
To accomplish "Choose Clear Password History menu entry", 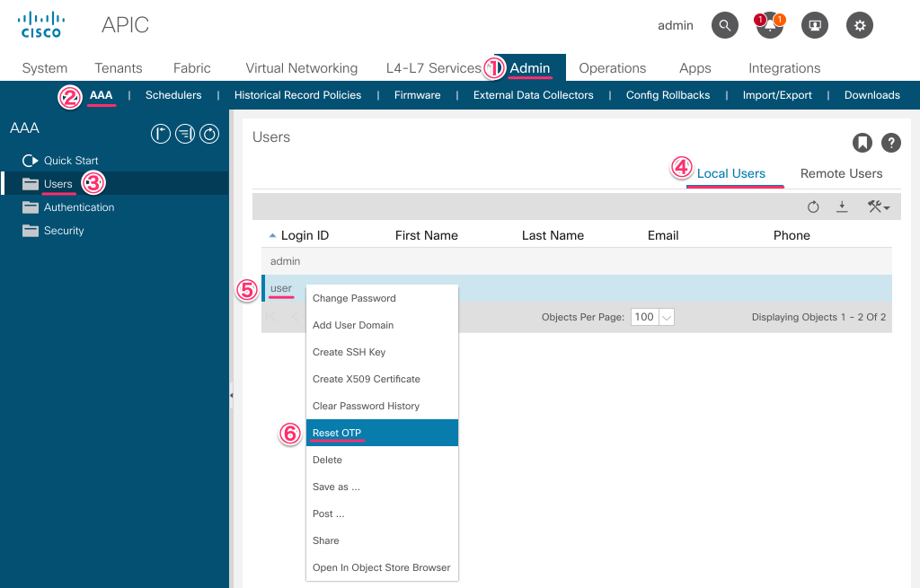I will tap(382, 407).
